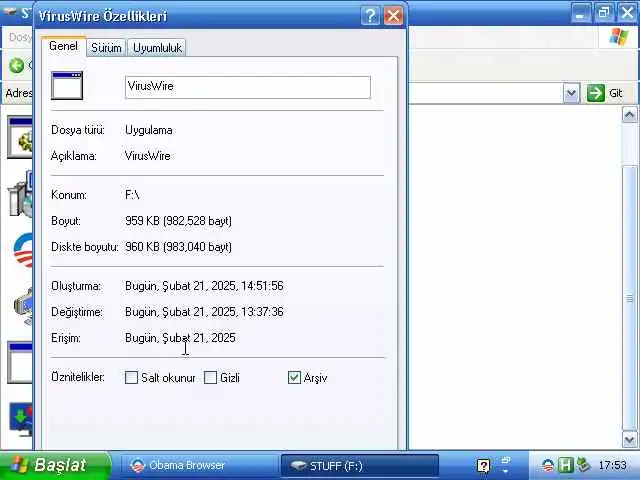The height and width of the screenshot is (480, 640).
Task: Select the Obama logo file icon in Explorer
Action: (x=23, y=250)
